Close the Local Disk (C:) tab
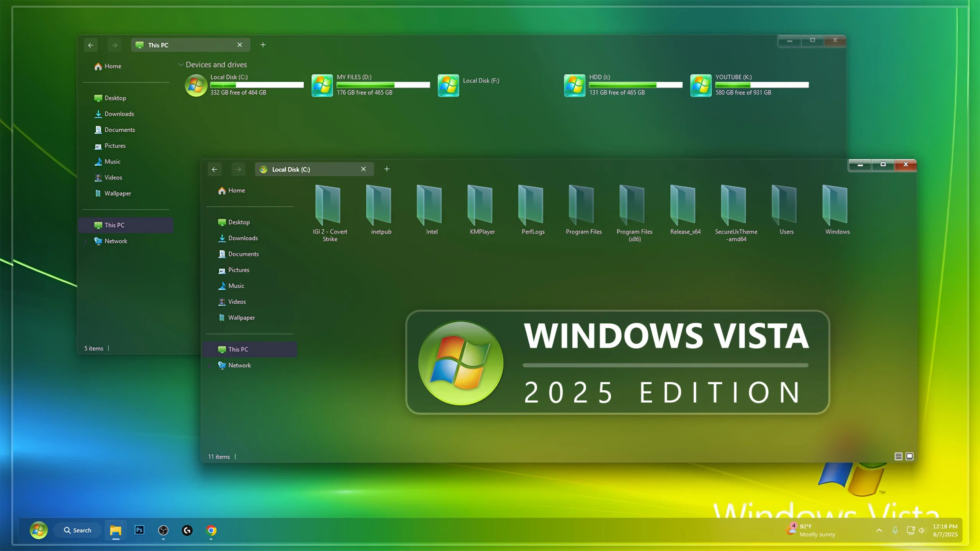 point(363,169)
